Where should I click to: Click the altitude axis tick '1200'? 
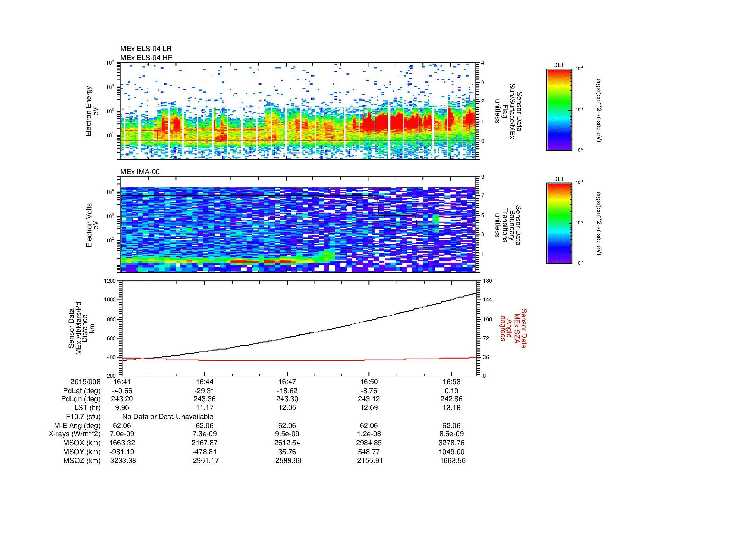[110, 281]
